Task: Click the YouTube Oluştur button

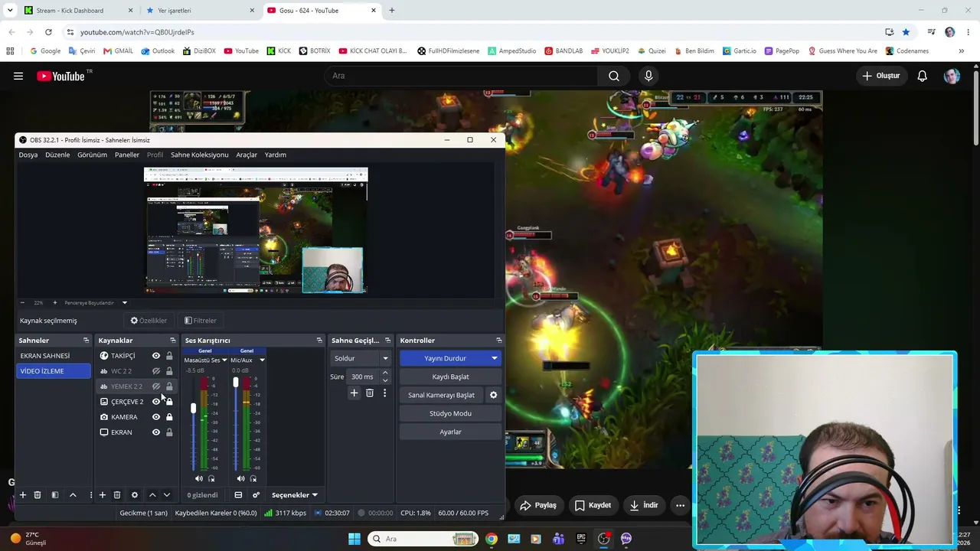Action: point(881,76)
